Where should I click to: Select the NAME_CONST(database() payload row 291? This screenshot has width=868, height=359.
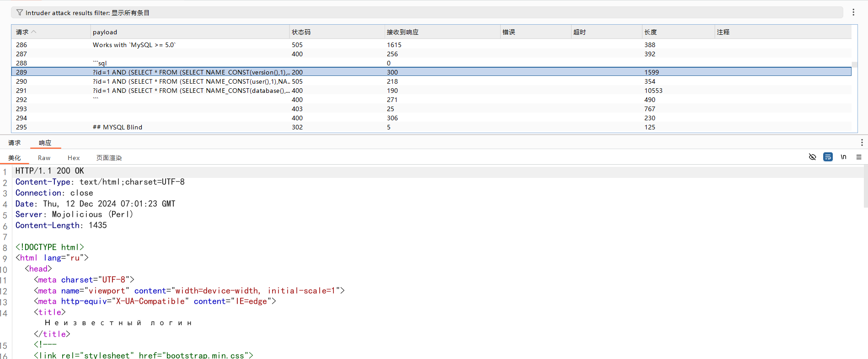pos(431,91)
